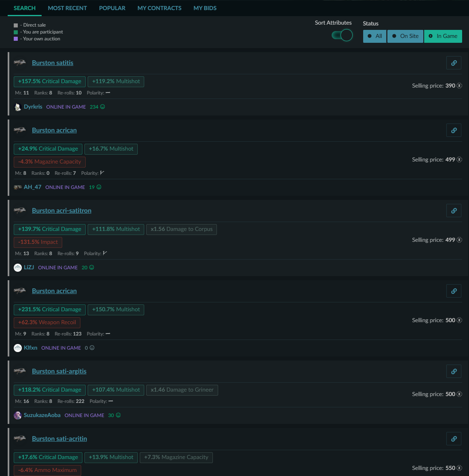Click purple Your own auction legend swatch
This screenshot has height=476, width=469.
click(x=16, y=39)
